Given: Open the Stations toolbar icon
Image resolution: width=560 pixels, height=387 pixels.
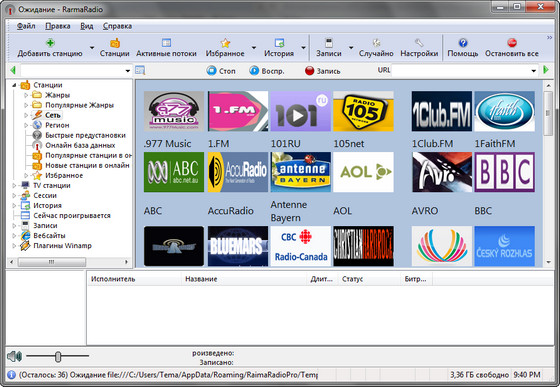Looking at the screenshot, I should tap(115, 43).
